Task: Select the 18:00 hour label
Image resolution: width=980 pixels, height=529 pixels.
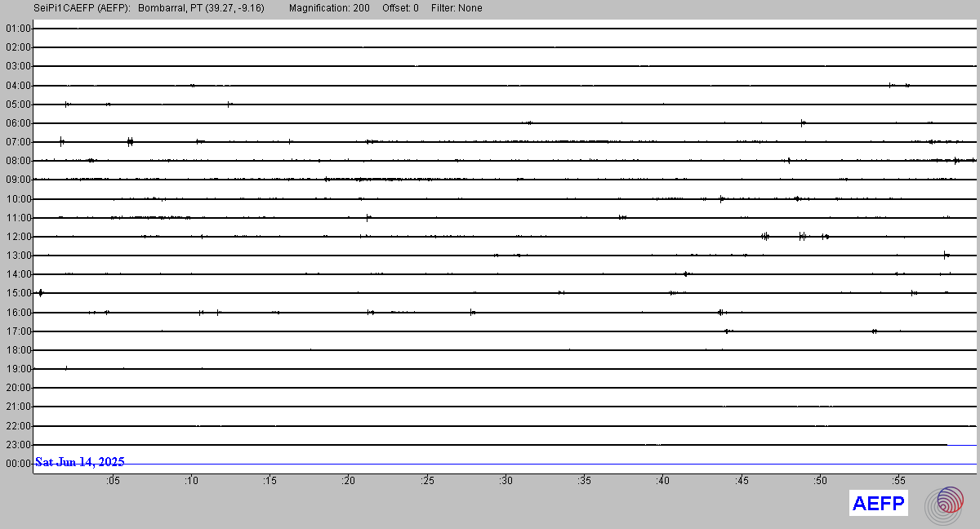Action: coord(18,350)
